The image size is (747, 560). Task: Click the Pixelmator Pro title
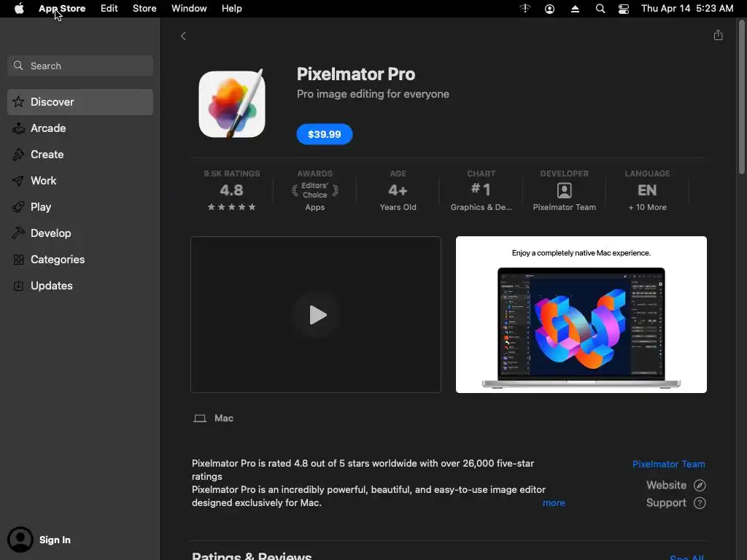pos(356,74)
